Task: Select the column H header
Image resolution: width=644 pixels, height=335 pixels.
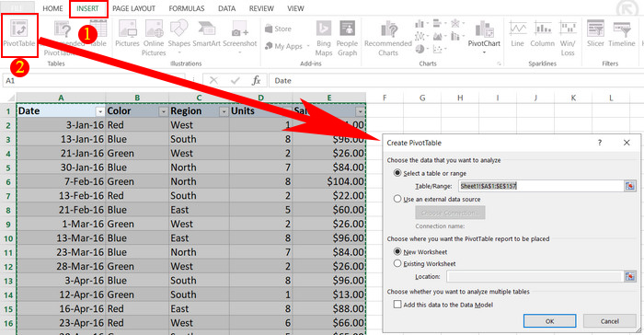Action: (x=460, y=98)
